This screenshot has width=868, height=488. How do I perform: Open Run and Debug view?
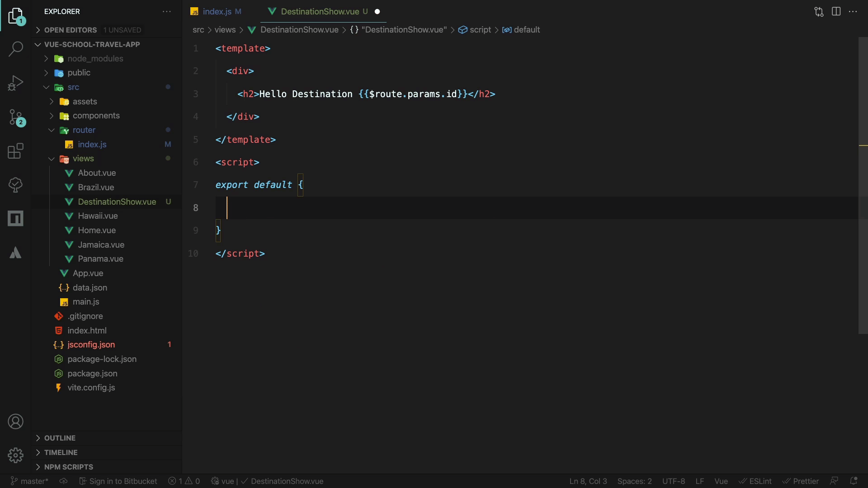(x=16, y=83)
